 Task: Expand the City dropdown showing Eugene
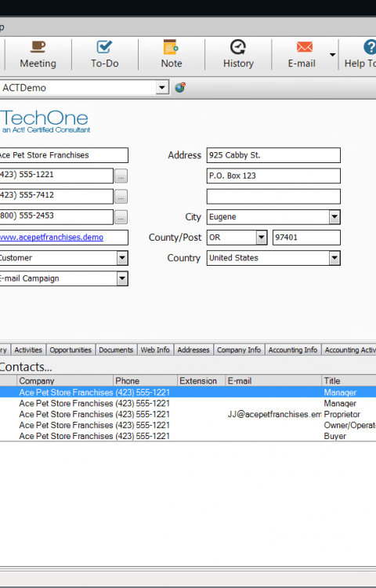point(334,216)
